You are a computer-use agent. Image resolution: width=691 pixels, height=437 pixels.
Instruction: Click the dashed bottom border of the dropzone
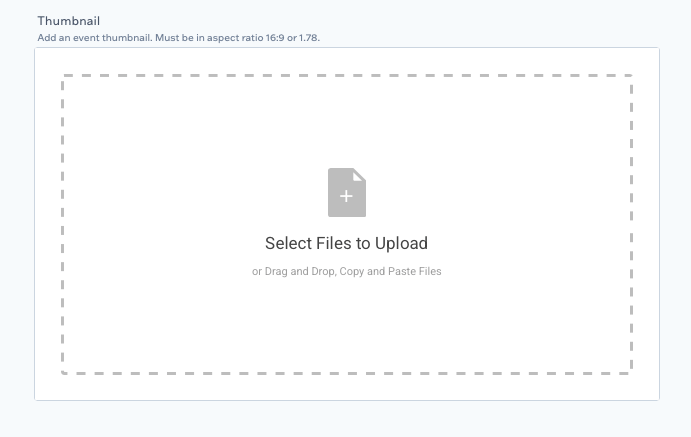pyautogui.click(x=346, y=373)
